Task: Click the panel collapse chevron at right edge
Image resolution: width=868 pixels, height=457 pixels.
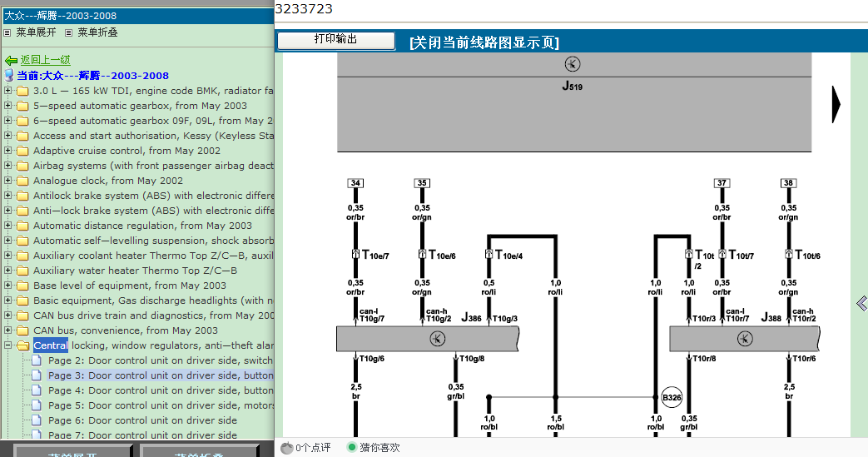Action: pyautogui.click(x=861, y=304)
